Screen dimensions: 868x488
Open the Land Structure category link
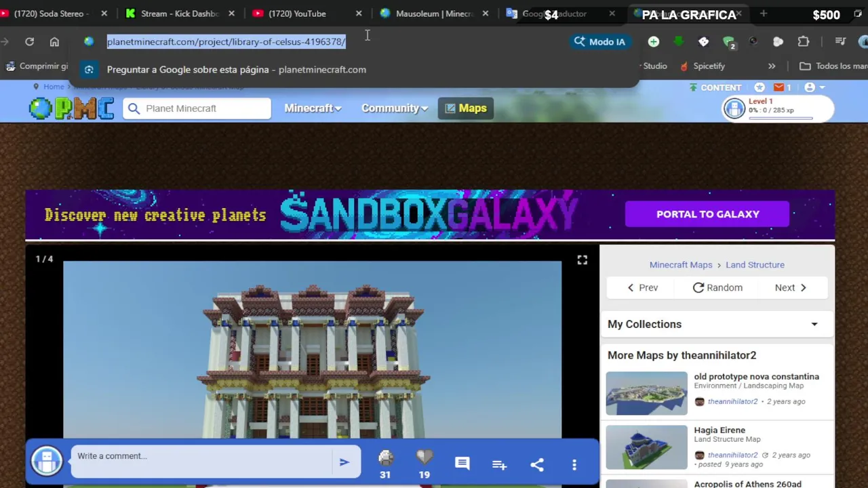click(755, 265)
